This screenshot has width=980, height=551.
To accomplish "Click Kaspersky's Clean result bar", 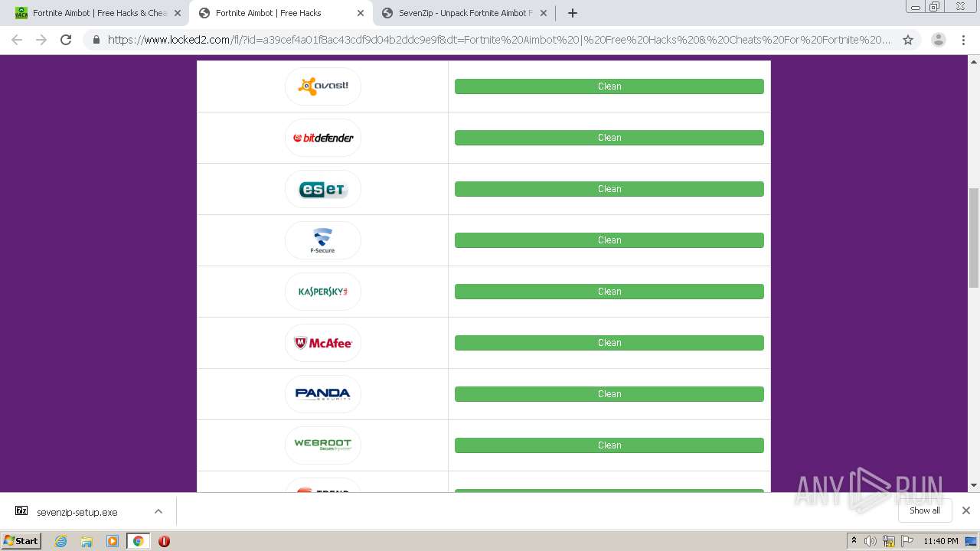I will click(609, 292).
